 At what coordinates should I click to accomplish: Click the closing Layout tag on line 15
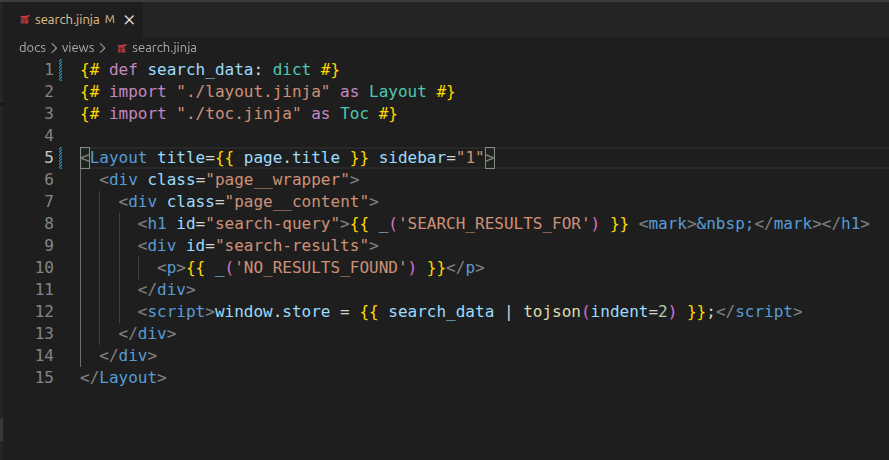pos(123,377)
